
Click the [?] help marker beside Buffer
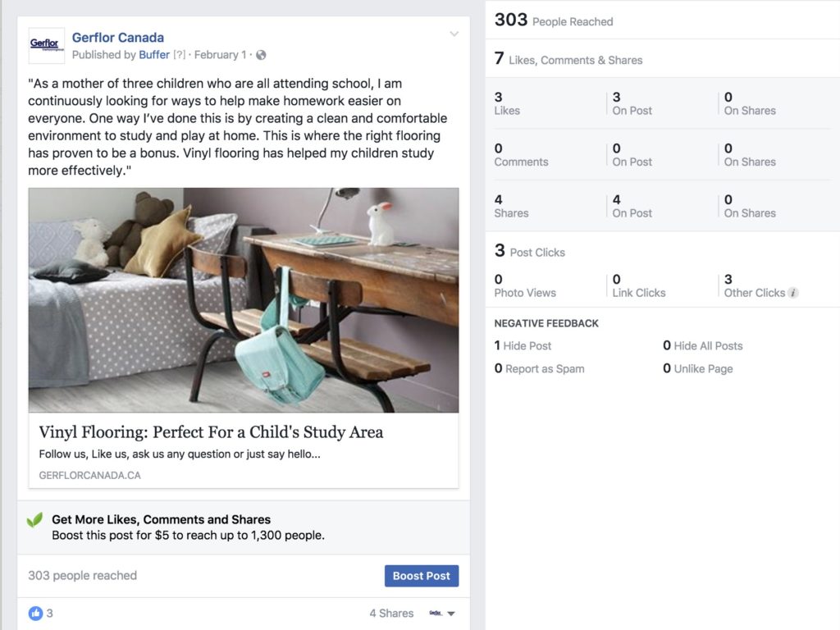pyautogui.click(x=179, y=55)
